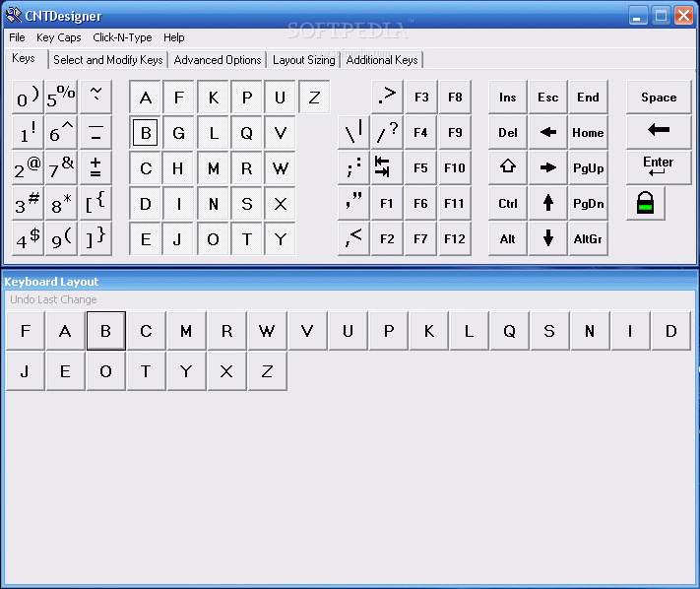The height and width of the screenshot is (589, 700).
Task: Select the Ins key
Action: 508,97
